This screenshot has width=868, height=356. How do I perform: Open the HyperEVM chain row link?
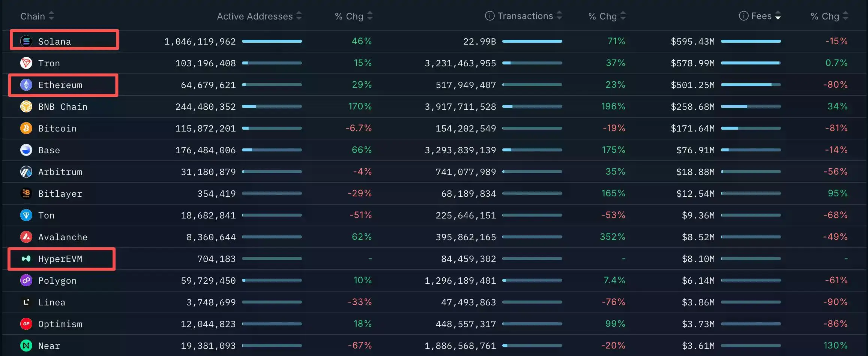click(60, 259)
